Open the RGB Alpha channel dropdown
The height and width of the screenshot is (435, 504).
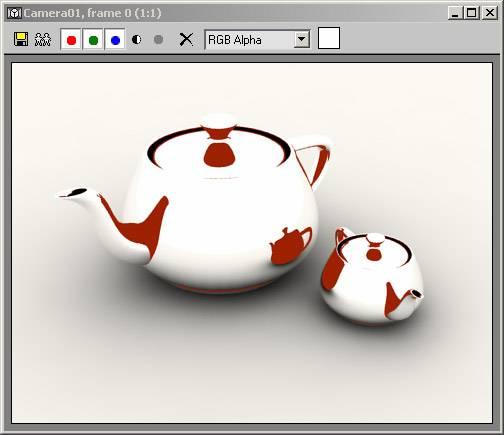pyautogui.click(x=258, y=40)
